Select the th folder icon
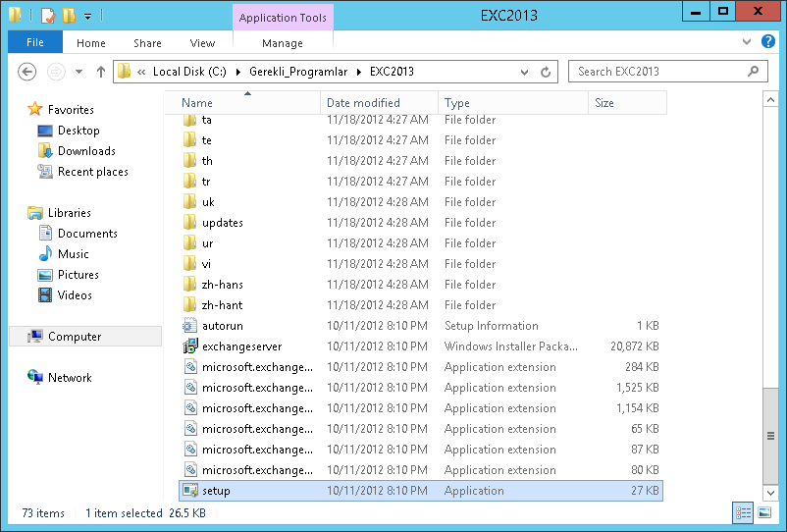The image size is (787, 532). (x=189, y=161)
